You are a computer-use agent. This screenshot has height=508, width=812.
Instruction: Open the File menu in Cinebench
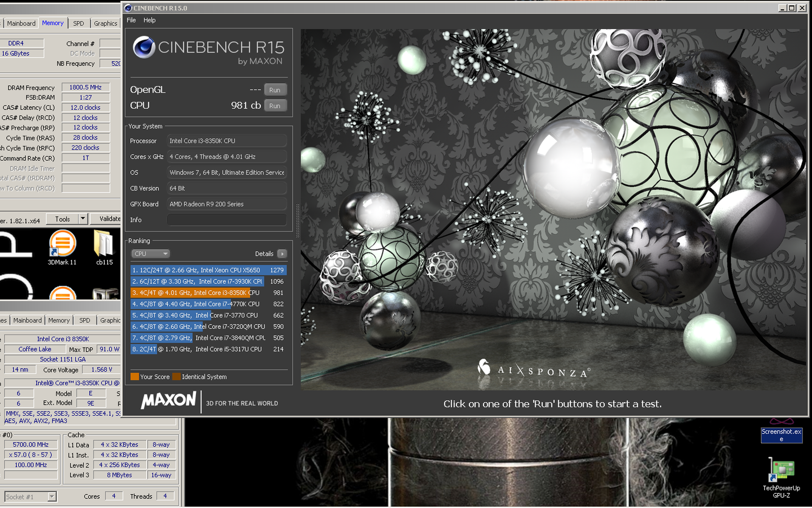coord(131,20)
